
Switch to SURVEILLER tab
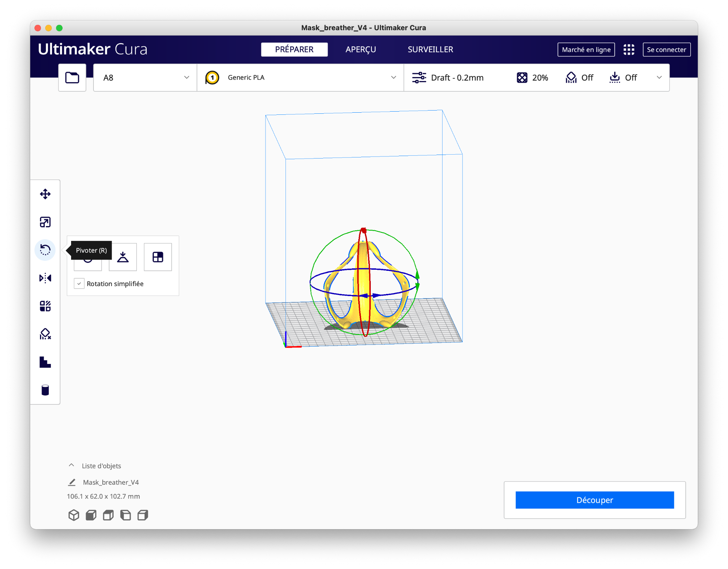430,50
